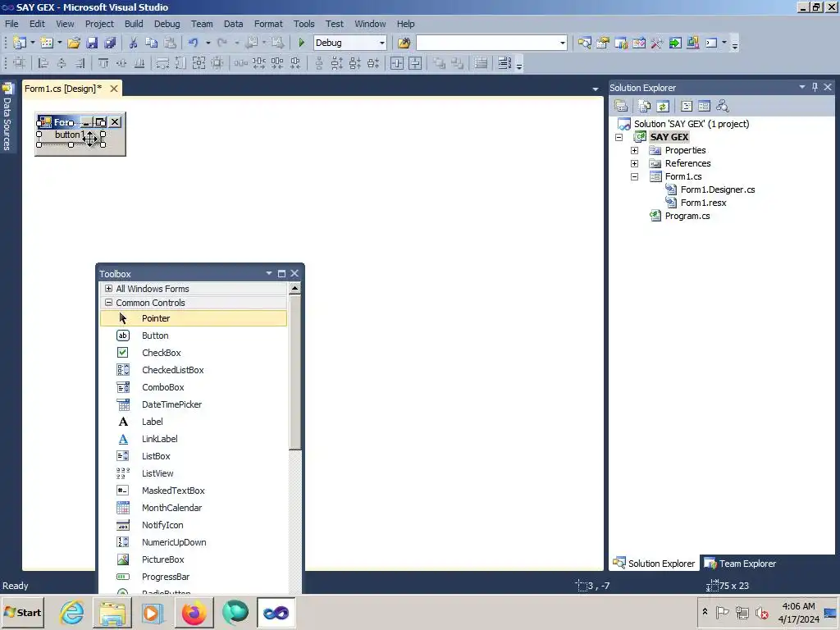The width and height of the screenshot is (840, 630).
Task: Open the Properties Window toolbar icon
Action: click(603, 43)
